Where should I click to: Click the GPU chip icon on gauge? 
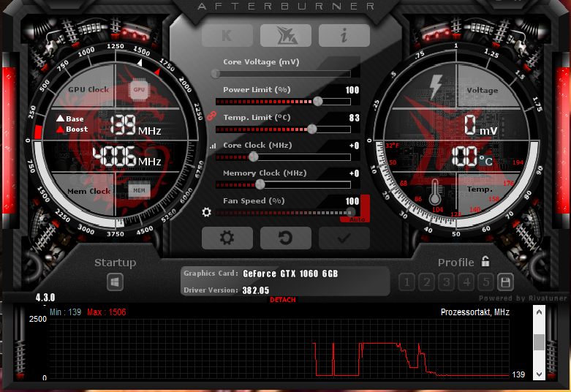139,90
